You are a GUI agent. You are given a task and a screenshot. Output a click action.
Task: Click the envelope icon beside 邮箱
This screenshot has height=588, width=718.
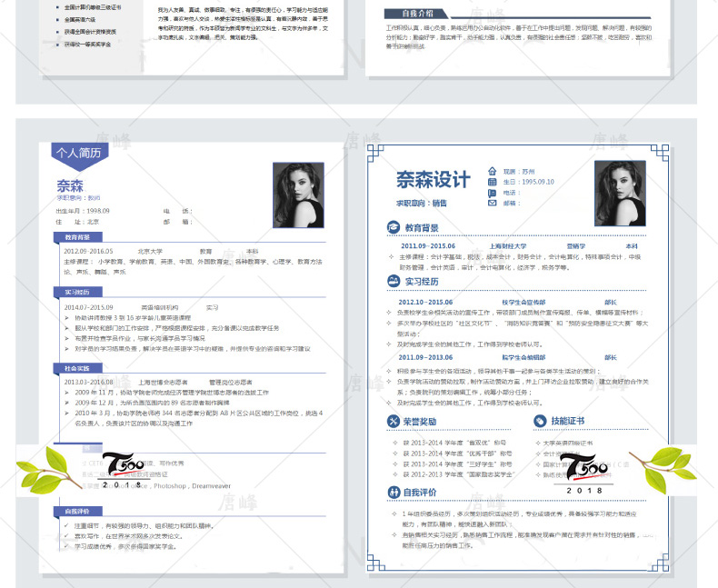click(x=493, y=203)
